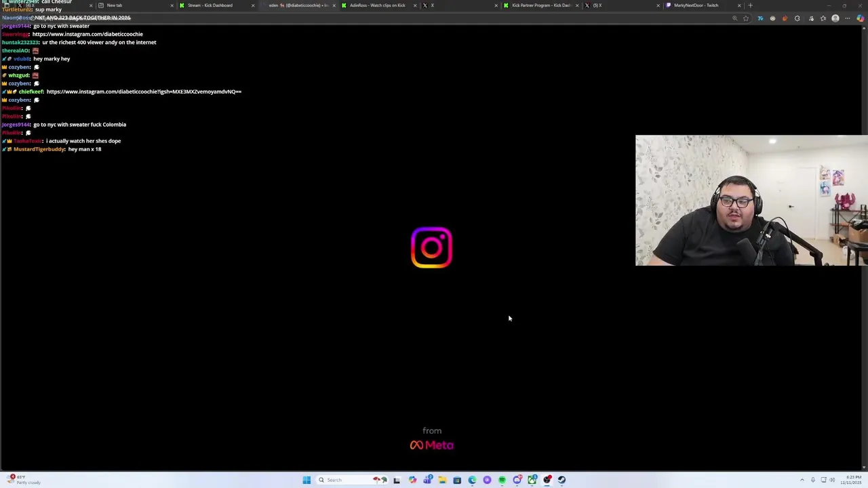
Task: Open File Explorer from the taskbar
Action: click(x=442, y=480)
